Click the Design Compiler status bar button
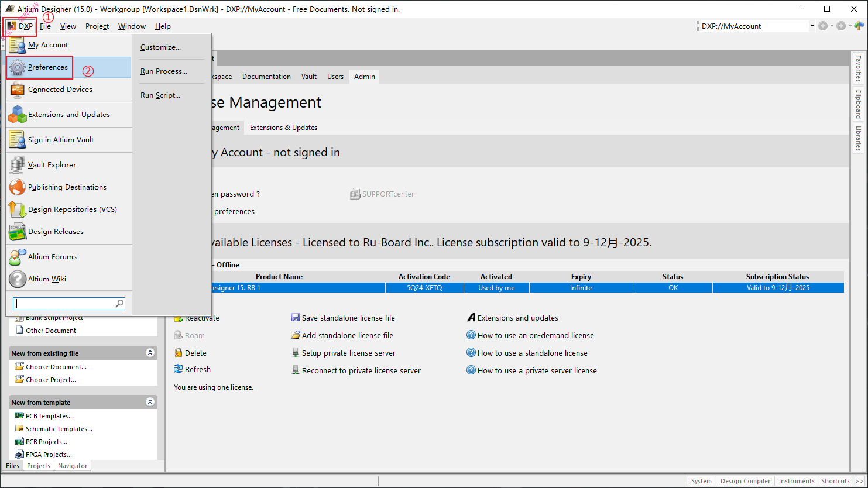 coord(745,481)
